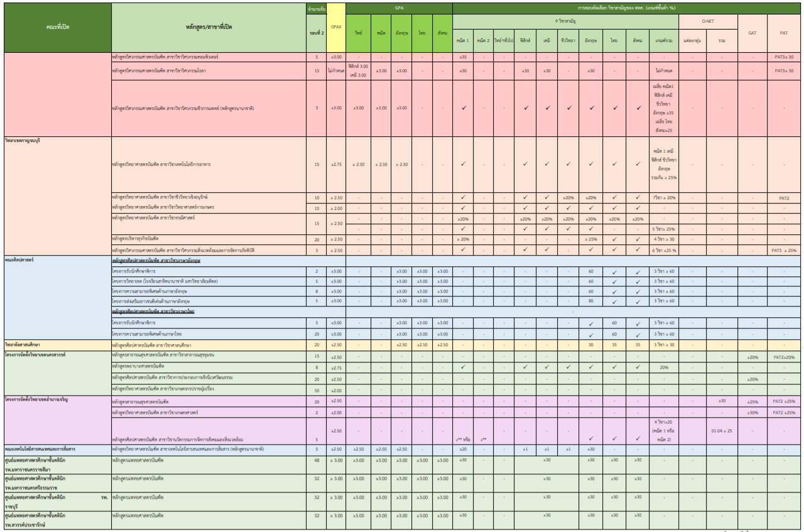
Task: Select the 'รอบที่ 2' header cell
Action: coord(317,33)
